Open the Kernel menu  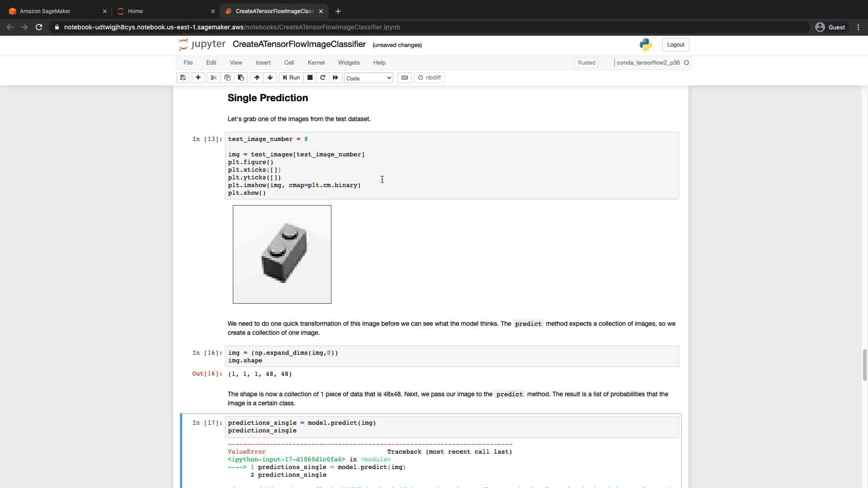[316, 63]
